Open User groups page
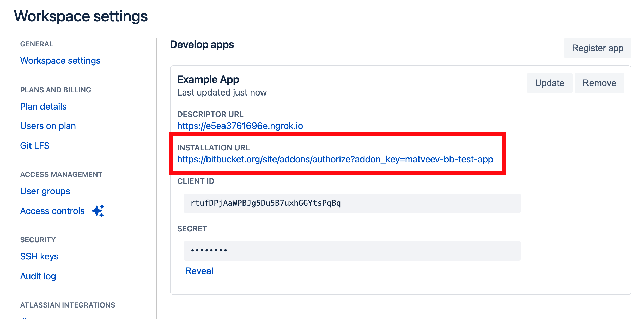 coord(45,191)
